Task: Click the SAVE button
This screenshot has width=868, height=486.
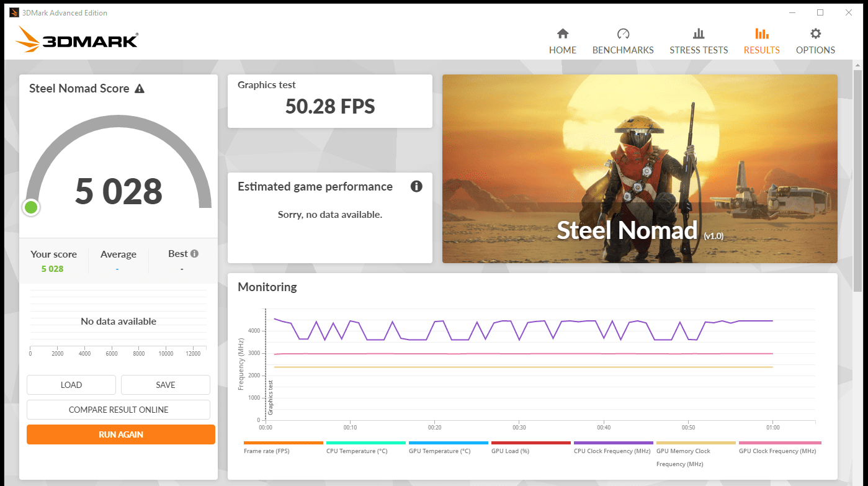Action: [x=166, y=385]
